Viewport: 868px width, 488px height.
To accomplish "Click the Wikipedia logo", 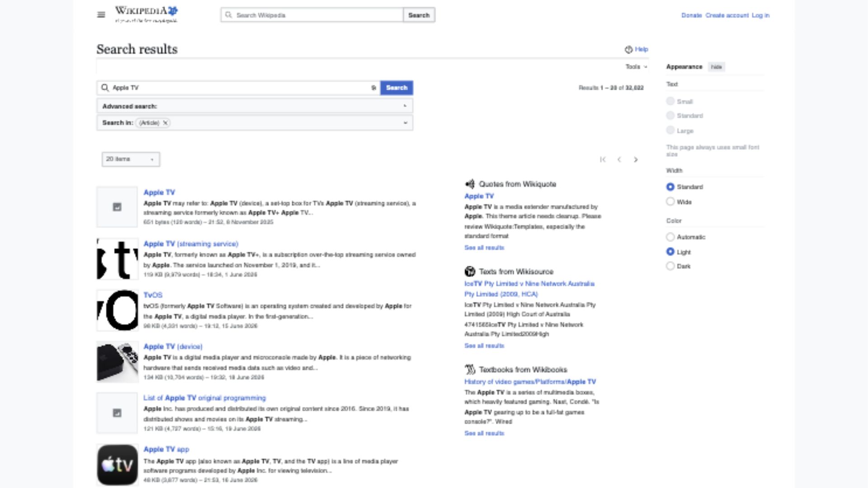I will (146, 14).
